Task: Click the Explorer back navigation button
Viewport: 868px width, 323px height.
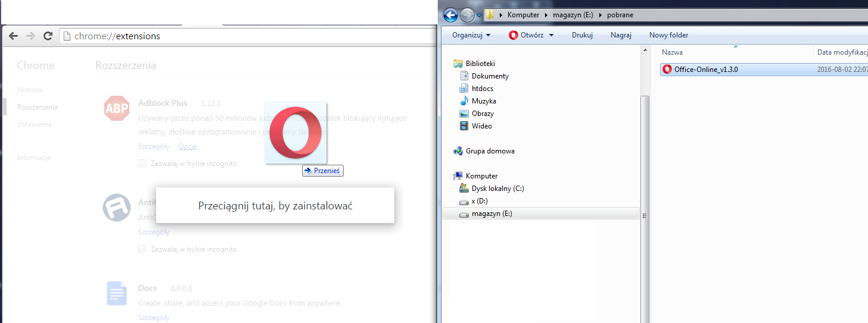Action: [450, 15]
